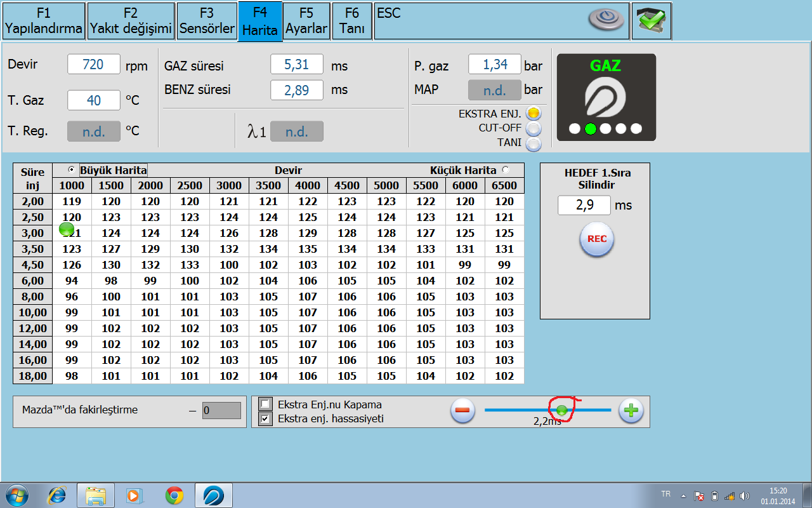Click the GAZ fuel switch indicator
The image size is (812, 508).
coord(606,97)
